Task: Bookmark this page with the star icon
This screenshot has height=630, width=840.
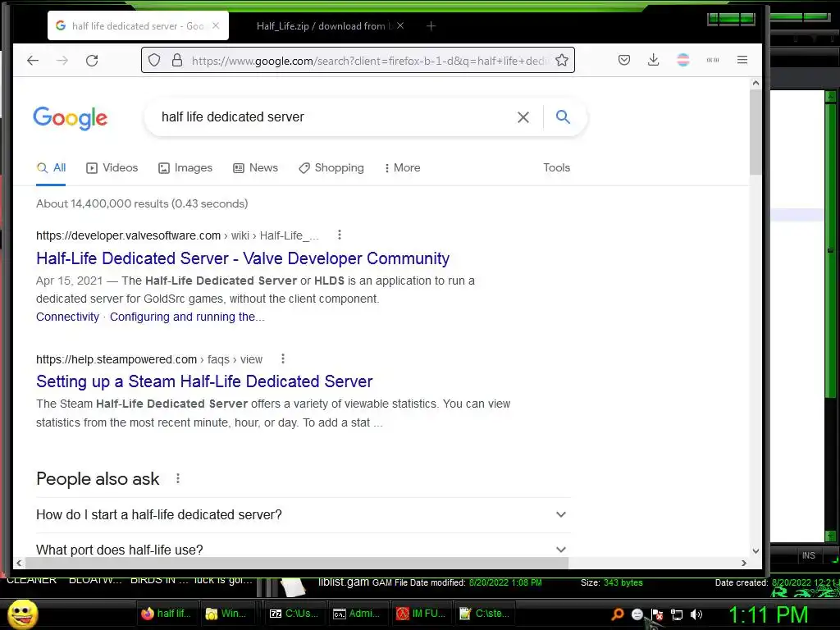Action: click(x=561, y=60)
